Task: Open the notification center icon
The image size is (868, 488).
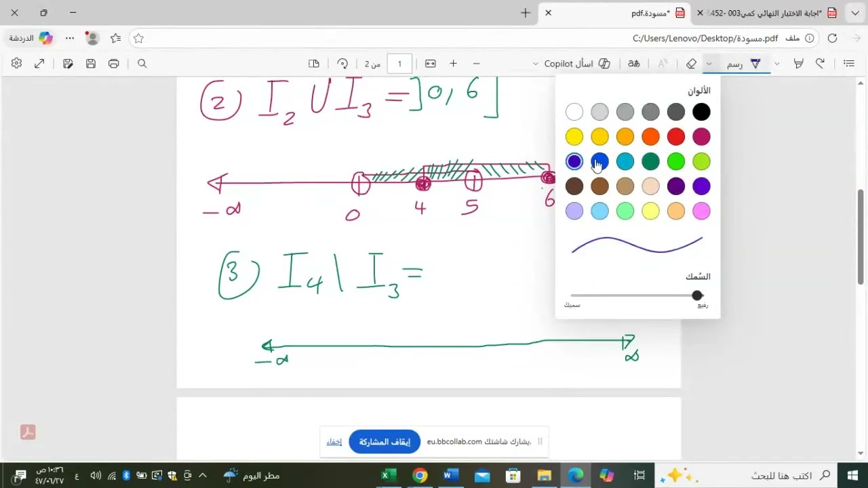Action: tap(20, 476)
